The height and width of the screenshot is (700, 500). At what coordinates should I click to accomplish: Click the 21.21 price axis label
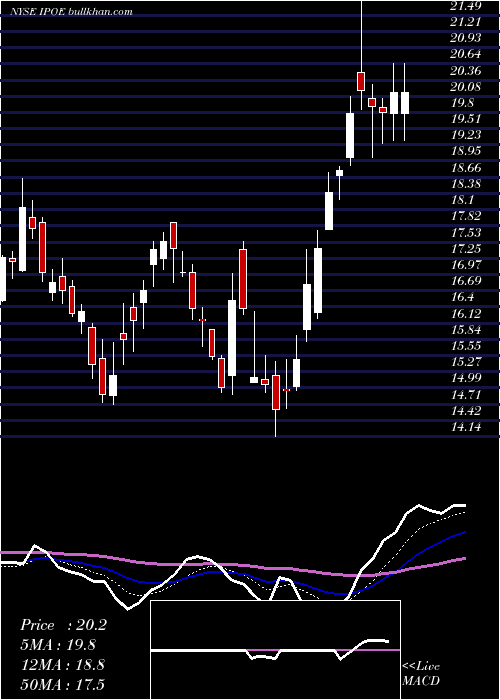tap(466, 22)
